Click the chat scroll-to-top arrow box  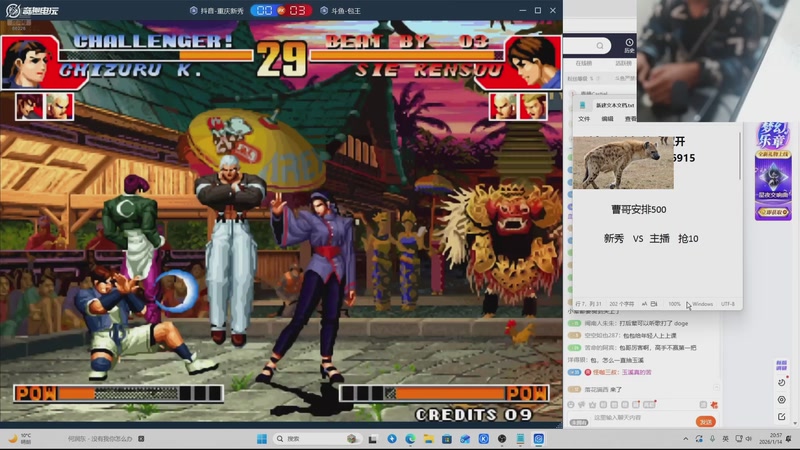717,388
